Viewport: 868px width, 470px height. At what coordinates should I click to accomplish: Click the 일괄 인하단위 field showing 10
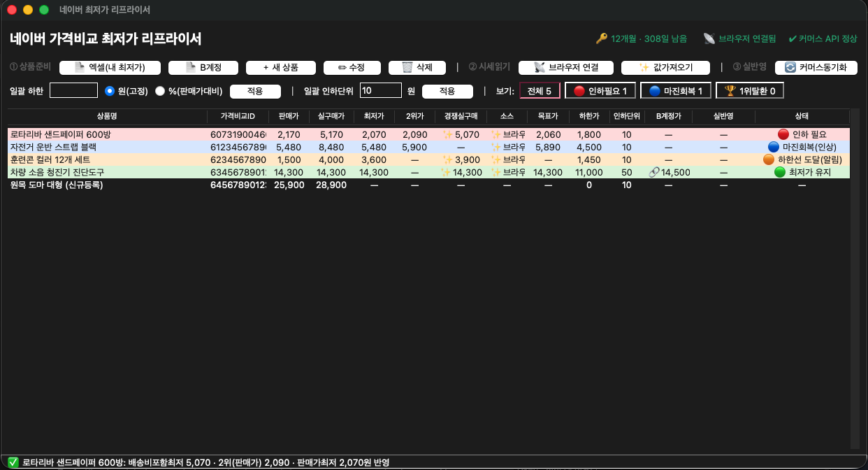pyautogui.click(x=380, y=90)
